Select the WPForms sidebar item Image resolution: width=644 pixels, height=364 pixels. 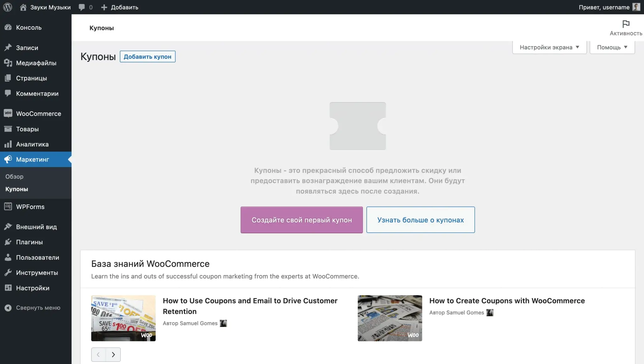tap(30, 207)
